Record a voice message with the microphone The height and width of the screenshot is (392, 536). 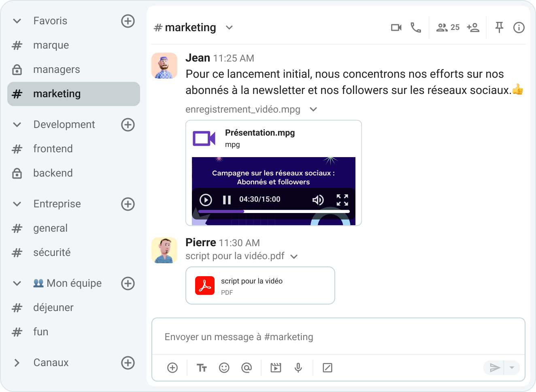tap(298, 368)
